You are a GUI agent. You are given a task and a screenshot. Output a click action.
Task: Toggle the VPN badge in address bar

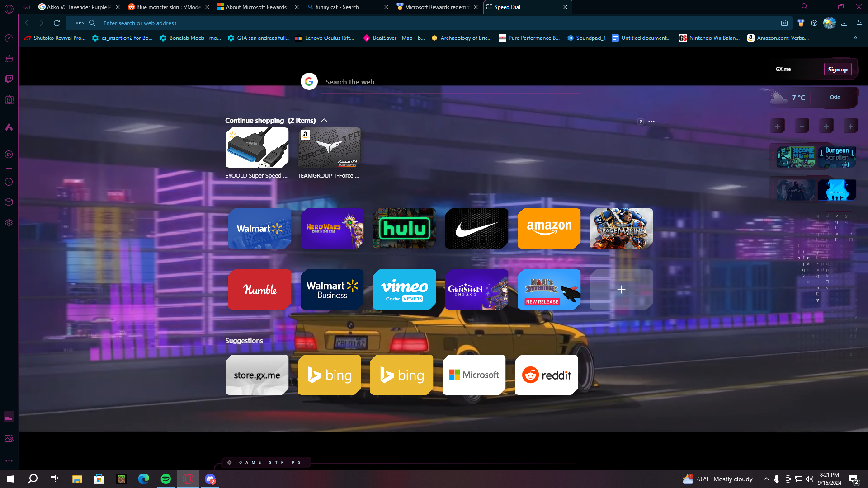pyautogui.click(x=80, y=23)
